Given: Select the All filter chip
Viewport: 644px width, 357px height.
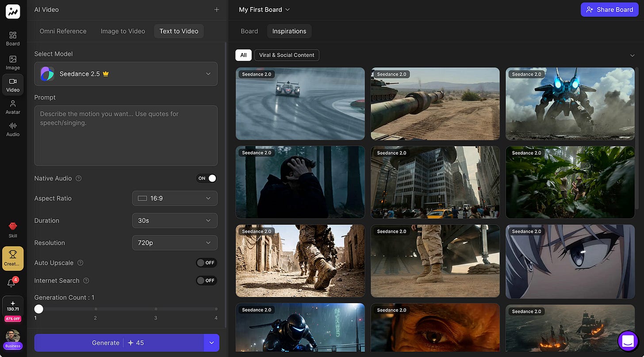Looking at the screenshot, I should pyautogui.click(x=244, y=55).
